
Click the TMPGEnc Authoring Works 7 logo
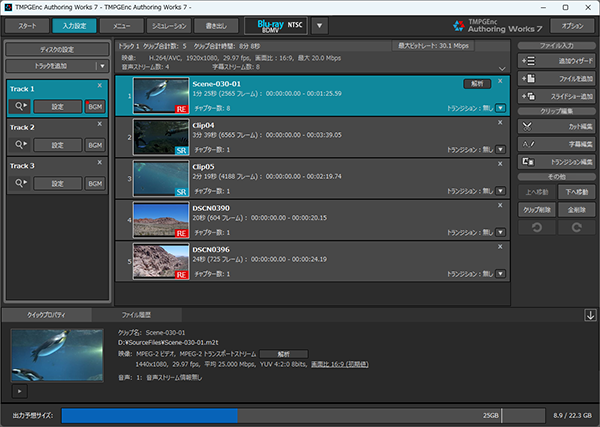coord(497,26)
